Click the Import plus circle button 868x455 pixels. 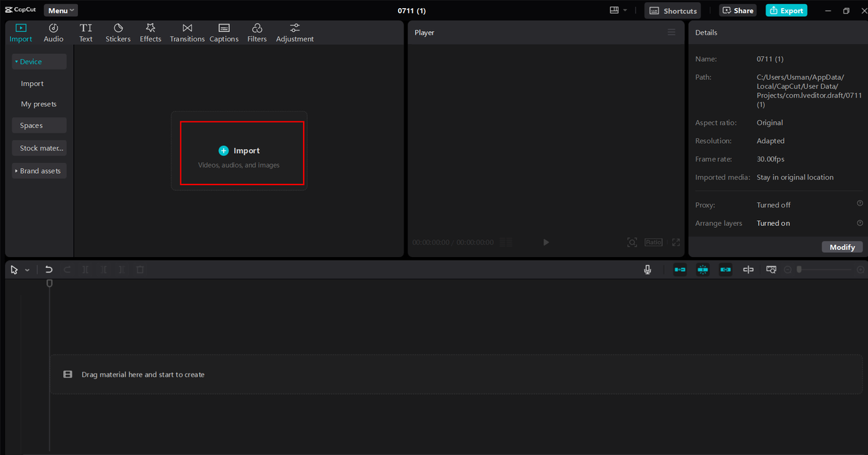tap(223, 151)
